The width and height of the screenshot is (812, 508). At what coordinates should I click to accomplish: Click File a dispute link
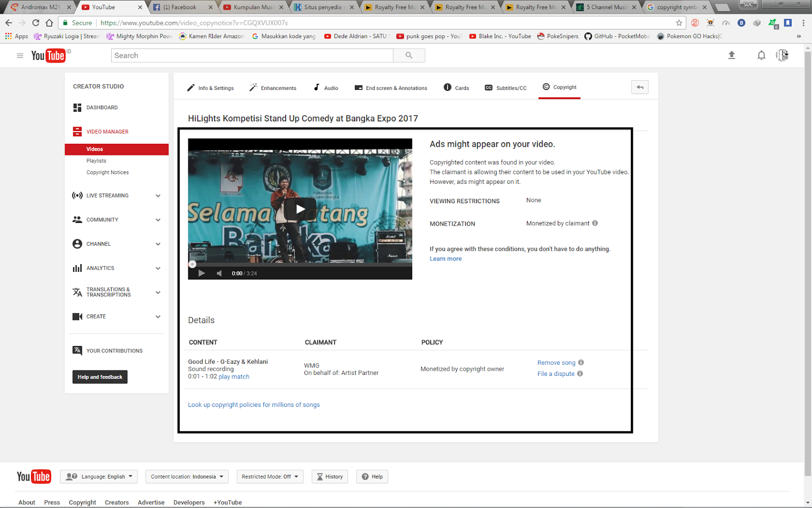[556, 374]
